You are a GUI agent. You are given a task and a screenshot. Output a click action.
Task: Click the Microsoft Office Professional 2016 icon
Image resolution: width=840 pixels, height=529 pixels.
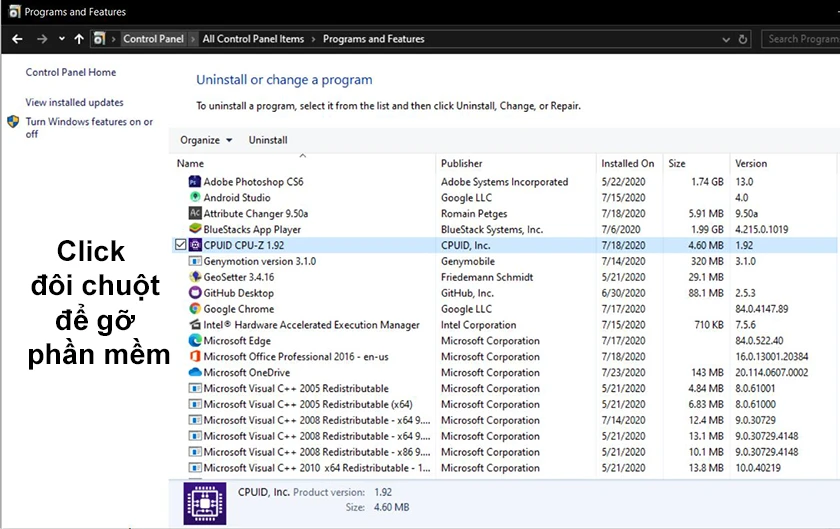tap(195, 356)
